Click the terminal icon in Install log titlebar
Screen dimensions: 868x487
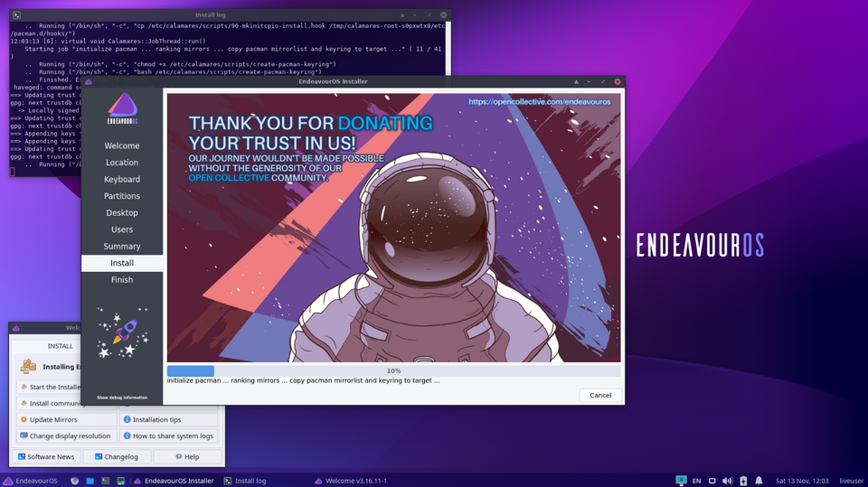[17, 15]
